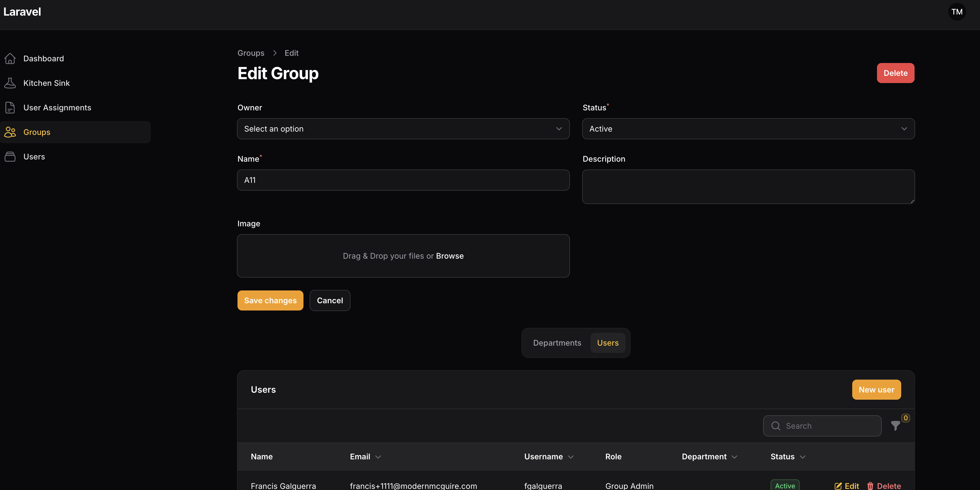The image size is (980, 490).
Task: Click the Save changes button
Action: pos(270,300)
